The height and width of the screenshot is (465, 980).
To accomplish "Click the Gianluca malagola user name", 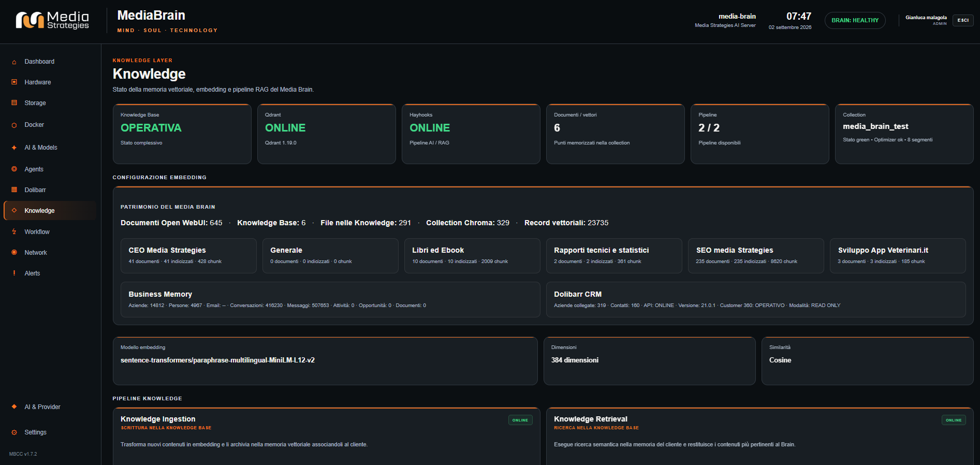I will [x=926, y=18].
